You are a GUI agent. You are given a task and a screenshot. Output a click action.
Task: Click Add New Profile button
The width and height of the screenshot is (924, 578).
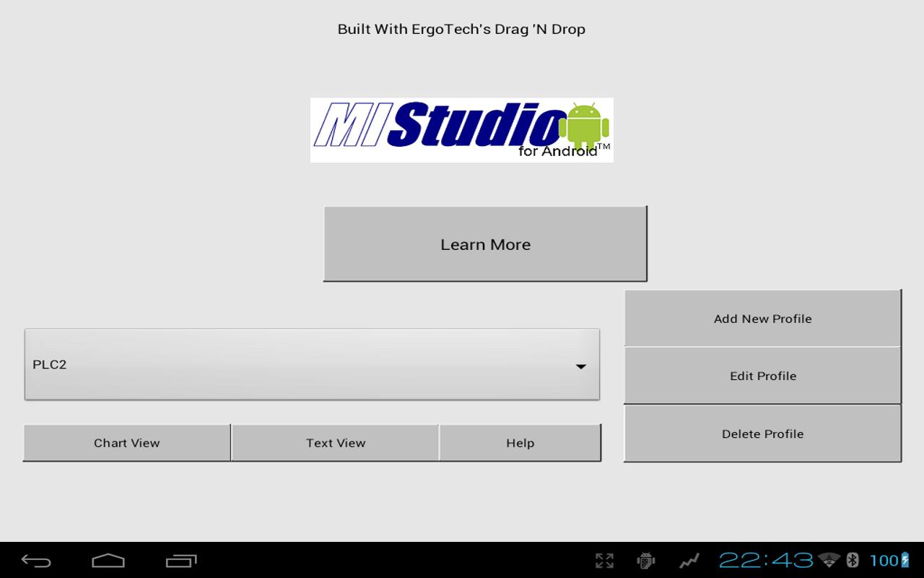763,319
